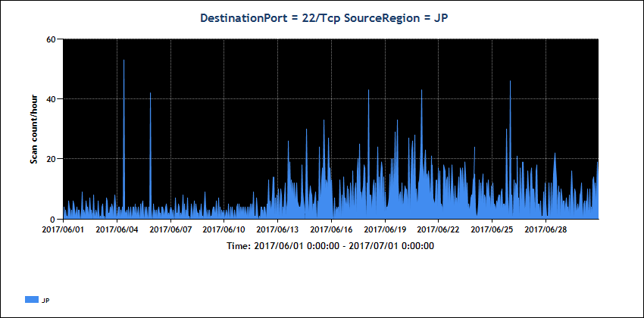
Task: Click the 2017/06/25 x-axis date label
Action: pos(492,229)
